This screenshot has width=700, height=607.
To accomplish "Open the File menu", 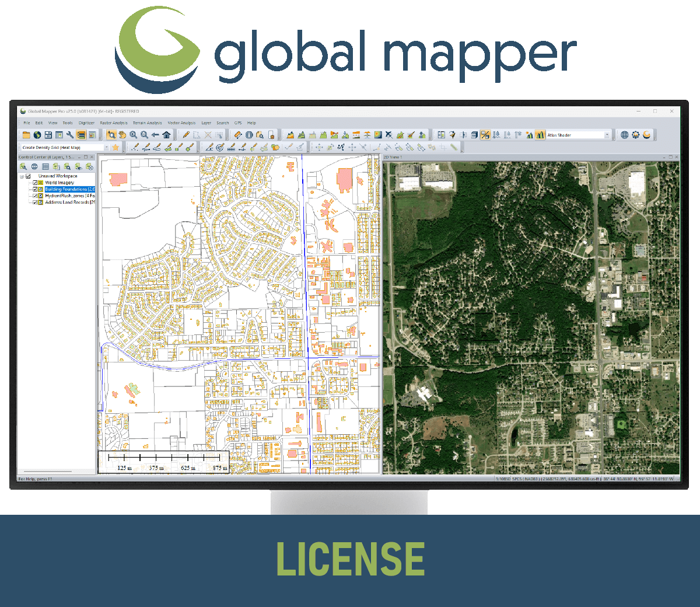I will pos(27,123).
